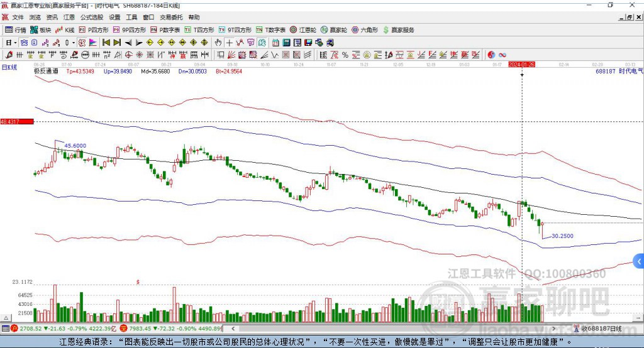Open the 日 period dropdown
Image resolution: width=644 pixels, height=348 pixels.
click(11, 43)
